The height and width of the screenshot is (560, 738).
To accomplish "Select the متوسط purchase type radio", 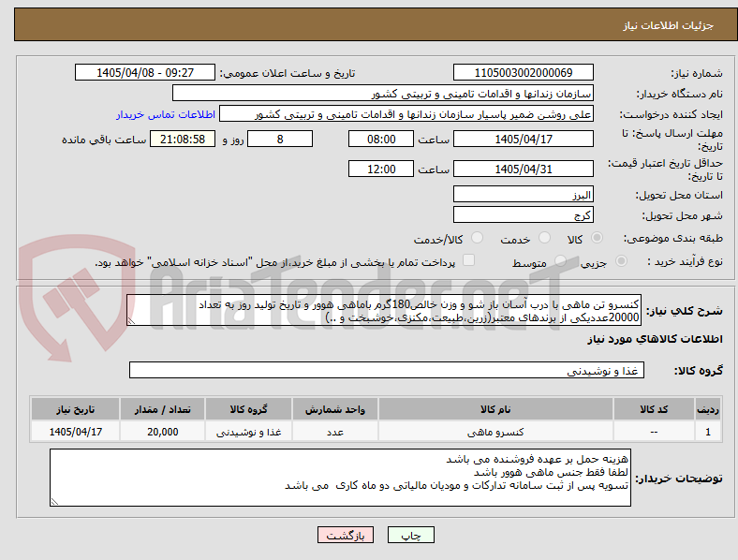I will click(x=560, y=260).
